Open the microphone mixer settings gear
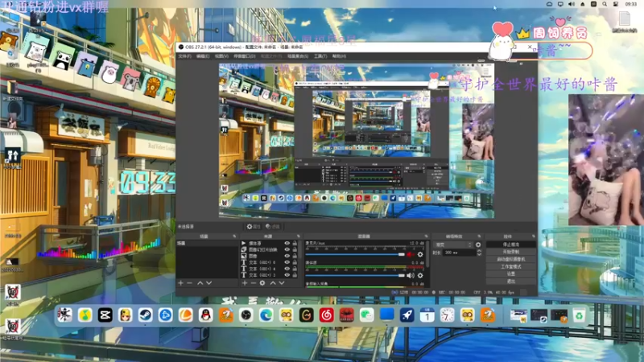644x362 pixels. coord(420,254)
